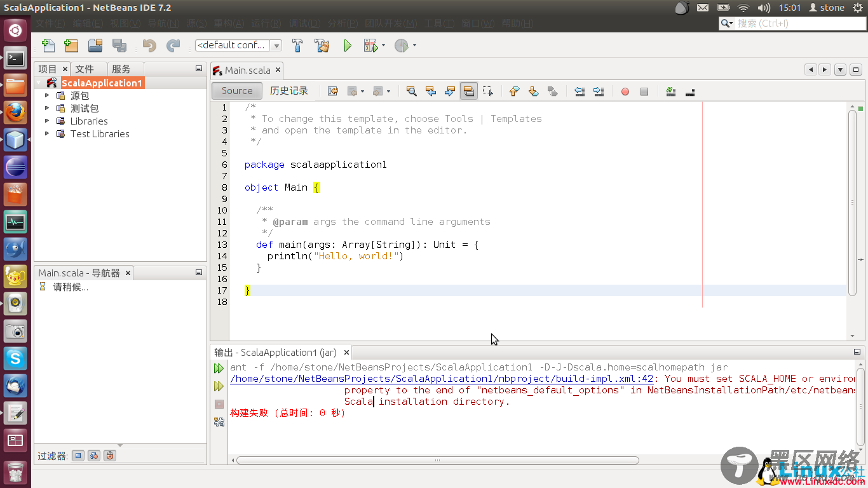Toggle navigator filter second button
Image resolution: width=868 pixels, height=488 pixels.
point(94,456)
